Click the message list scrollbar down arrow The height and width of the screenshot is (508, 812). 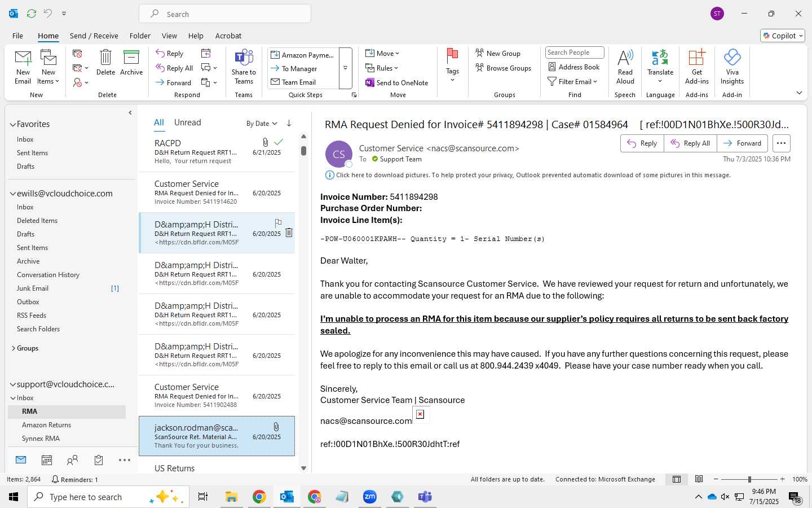[x=303, y=468]
